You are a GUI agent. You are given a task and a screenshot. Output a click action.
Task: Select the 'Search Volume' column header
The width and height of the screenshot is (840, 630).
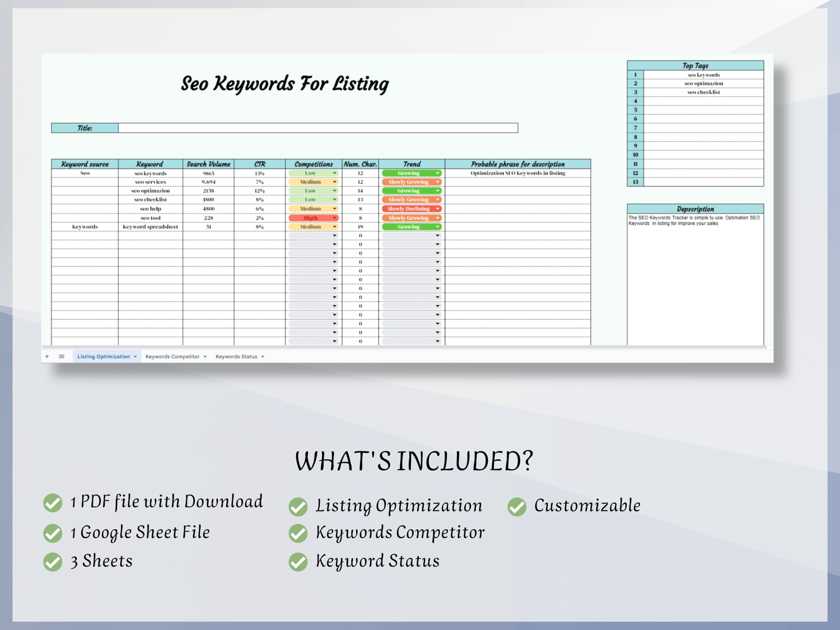(x=208, y=164)
